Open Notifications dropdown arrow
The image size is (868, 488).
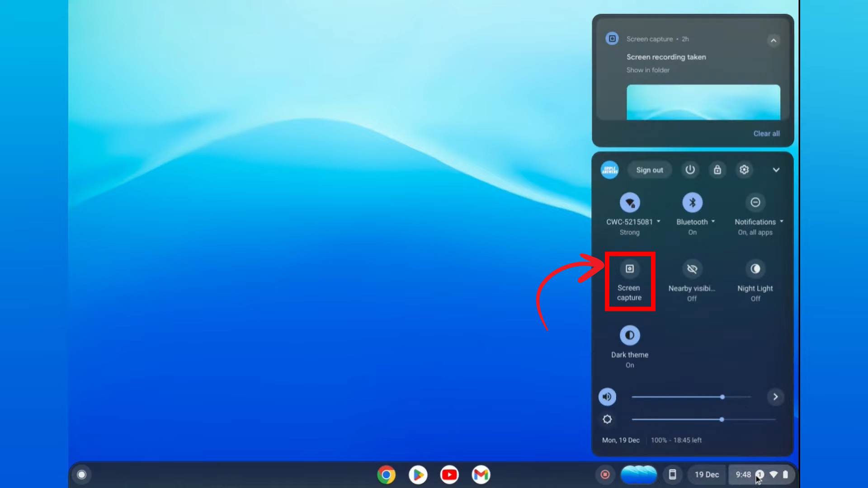coord(782,221)
